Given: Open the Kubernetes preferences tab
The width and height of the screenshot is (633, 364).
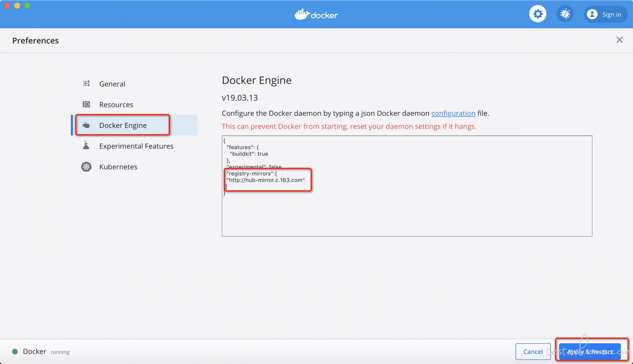Looking at the screenshot, I should 135,167.
